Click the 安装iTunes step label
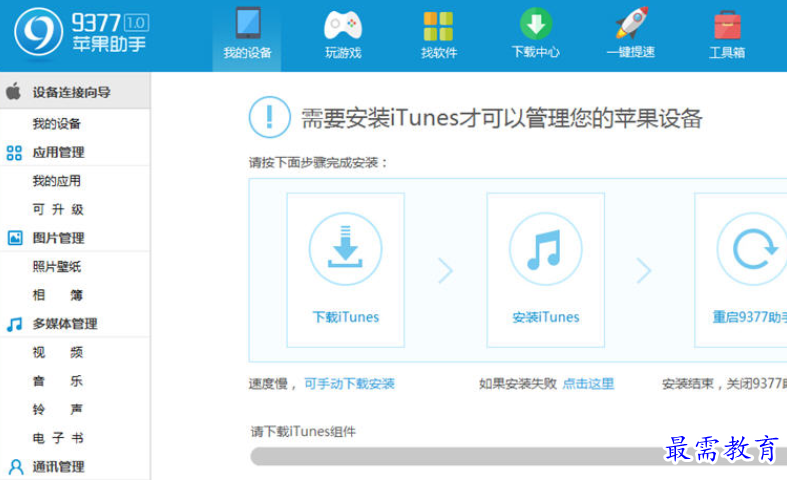Image resolution: width=787 pixels, height=480 pixels. (546, 317)
